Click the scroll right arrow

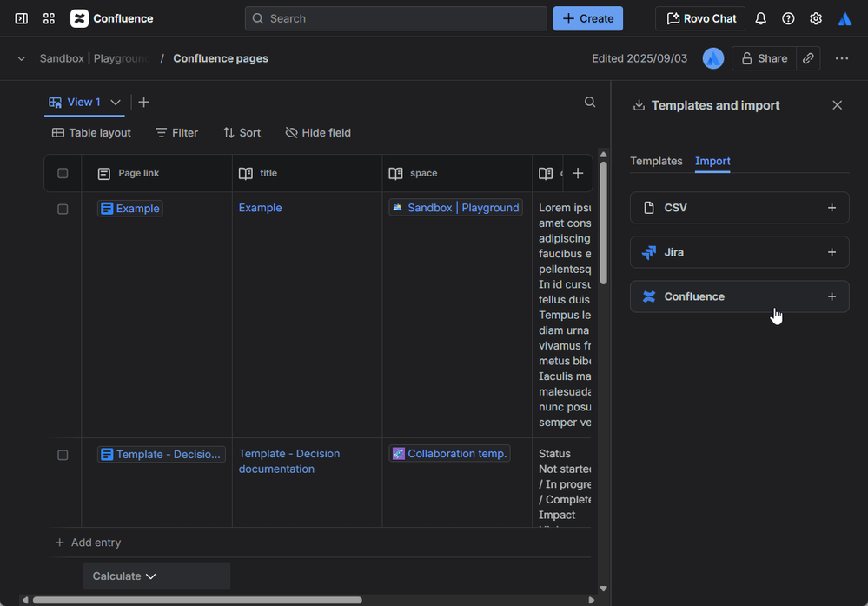tap(591, 601)
